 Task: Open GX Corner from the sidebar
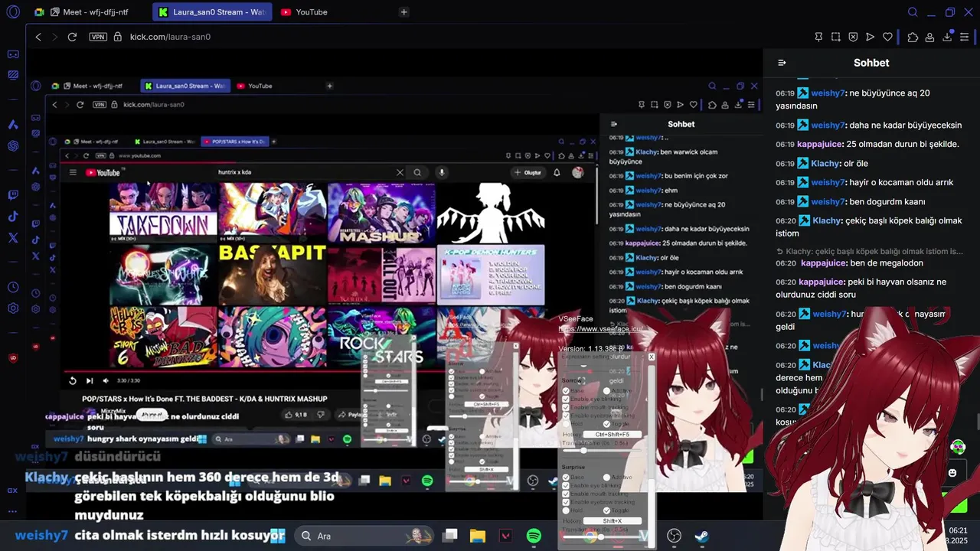tap(13, 54)
